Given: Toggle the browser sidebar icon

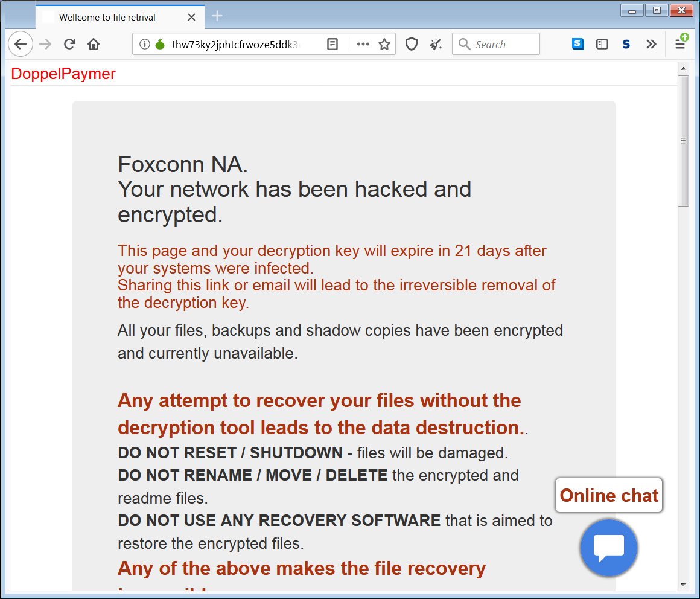Looking at the screenshot, I should pos(602,43).
